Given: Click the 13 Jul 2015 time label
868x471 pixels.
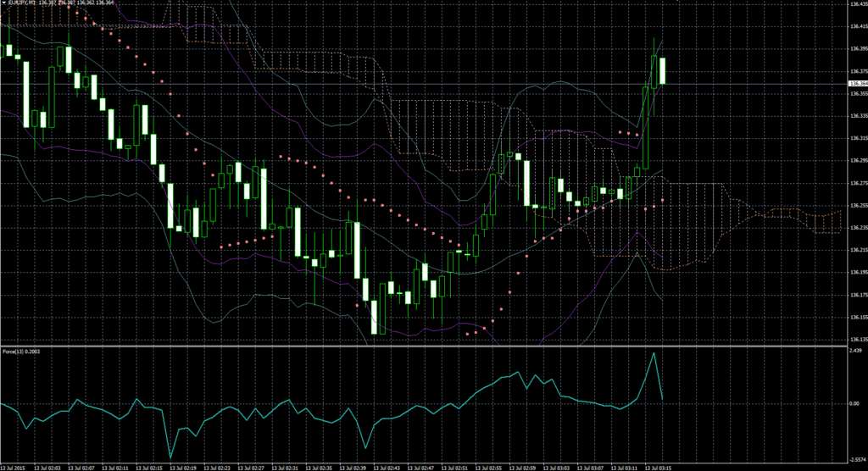Looking at the screenshot, I should click(14, 468).
